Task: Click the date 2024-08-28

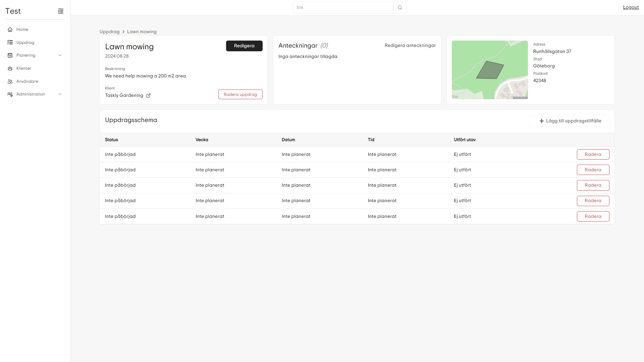Action: click(117, 56)
